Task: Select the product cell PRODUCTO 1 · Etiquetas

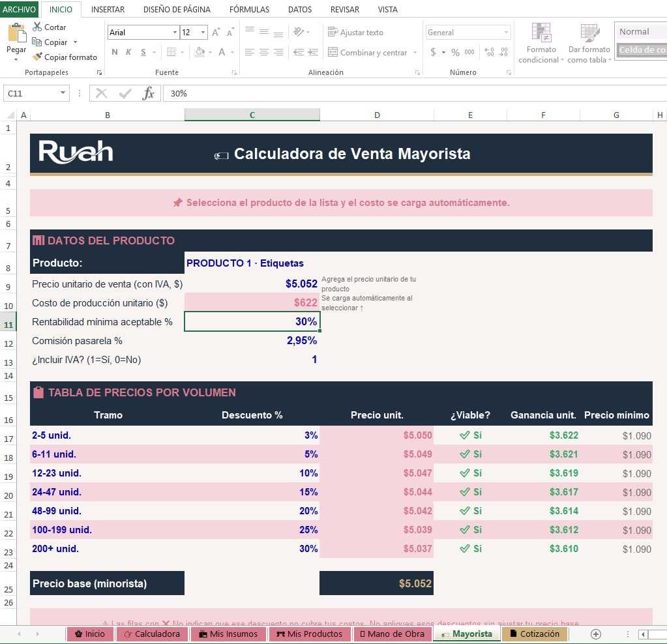Action: tap(252, 263)
